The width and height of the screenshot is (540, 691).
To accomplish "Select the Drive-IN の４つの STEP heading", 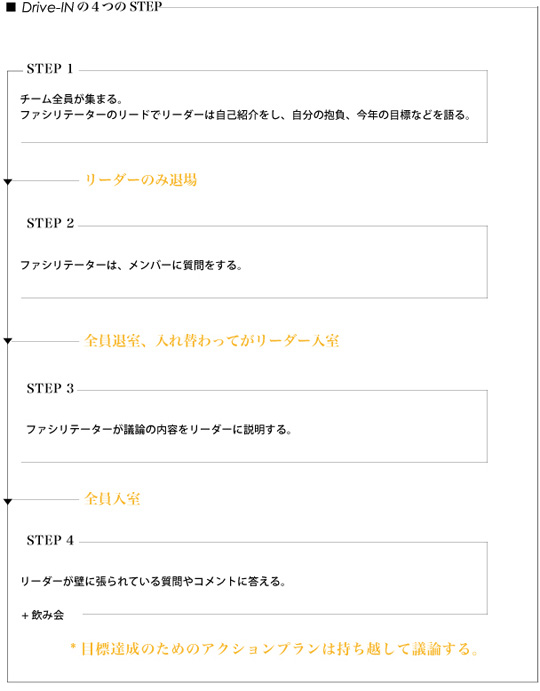I will point(92,7).
